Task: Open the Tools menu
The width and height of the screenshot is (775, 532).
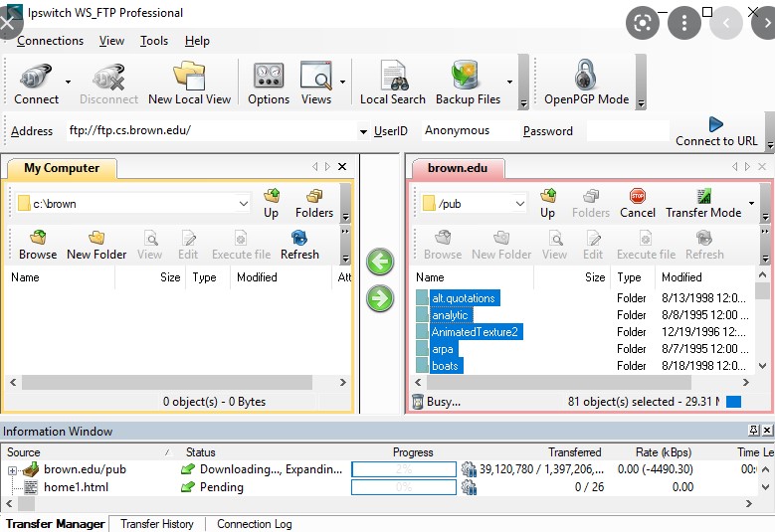Action: click(x=154, y=41)
